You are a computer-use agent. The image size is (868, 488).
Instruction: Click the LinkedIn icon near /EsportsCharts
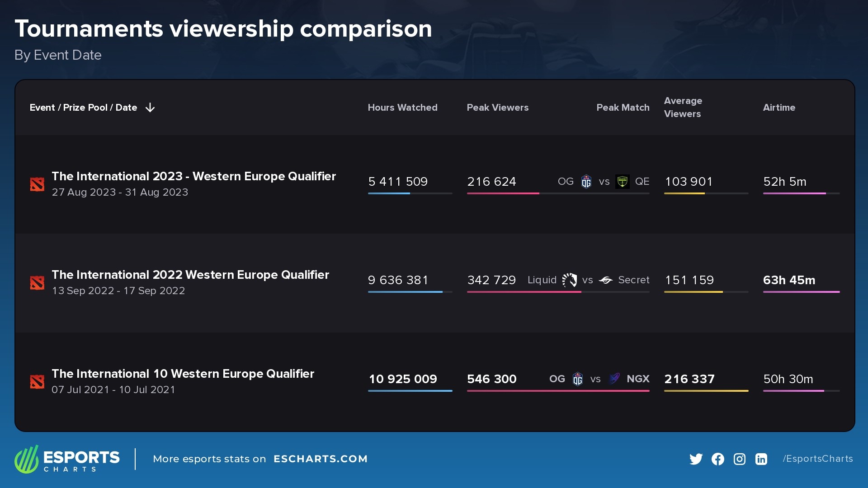761,459
